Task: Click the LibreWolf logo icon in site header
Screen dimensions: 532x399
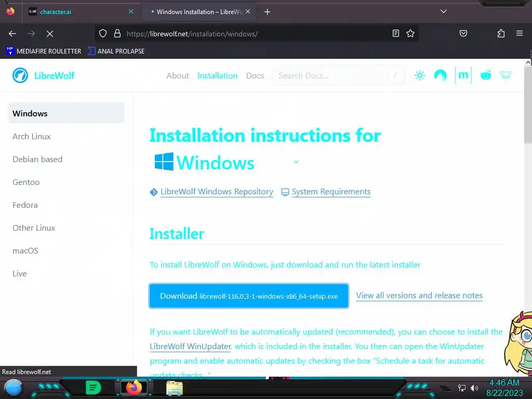Action: [20, 75]
